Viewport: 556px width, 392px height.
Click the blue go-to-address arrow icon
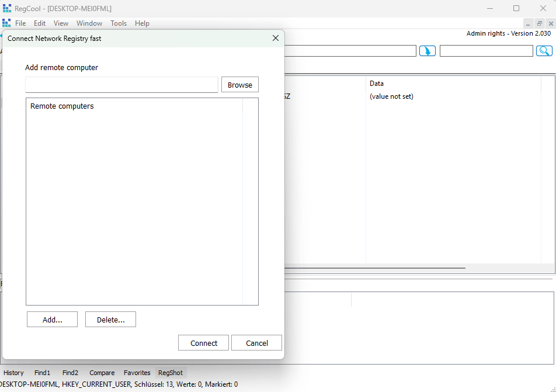click(428, 51)
